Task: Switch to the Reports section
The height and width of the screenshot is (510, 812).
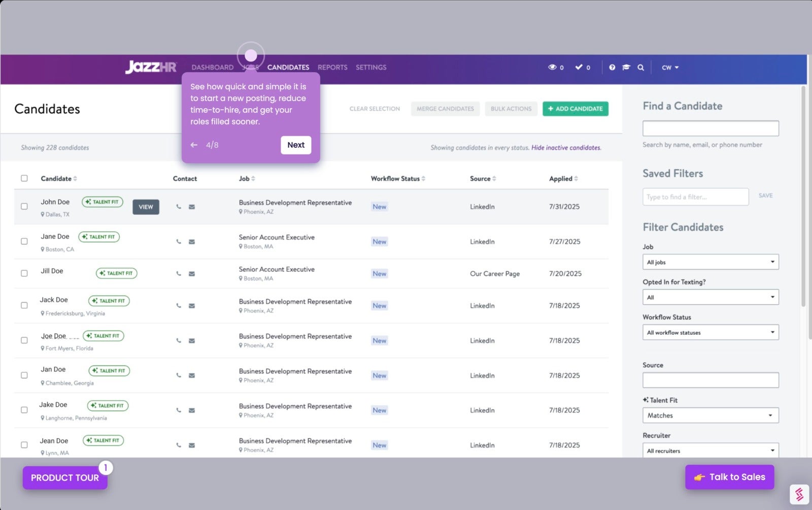Action: (x=332, y=67)
